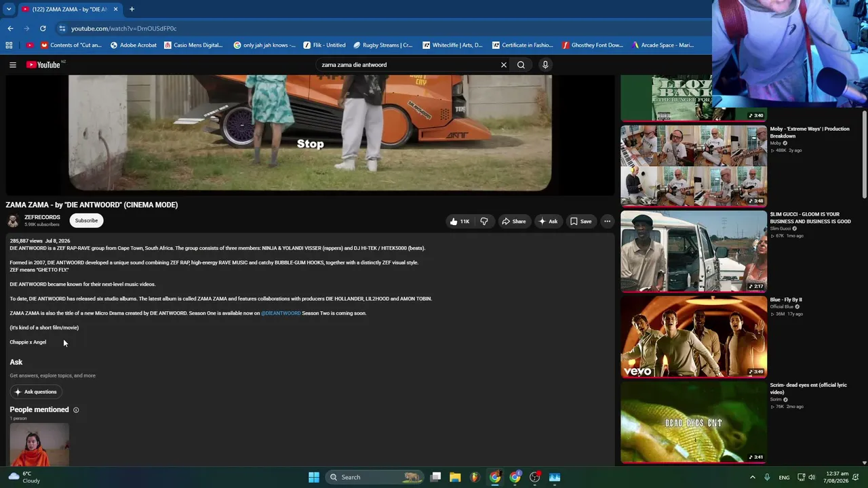Visit the Official Blue channel name
Image resolution: width=868 pixels, height=488 pixels.
(x=781, y=307)
